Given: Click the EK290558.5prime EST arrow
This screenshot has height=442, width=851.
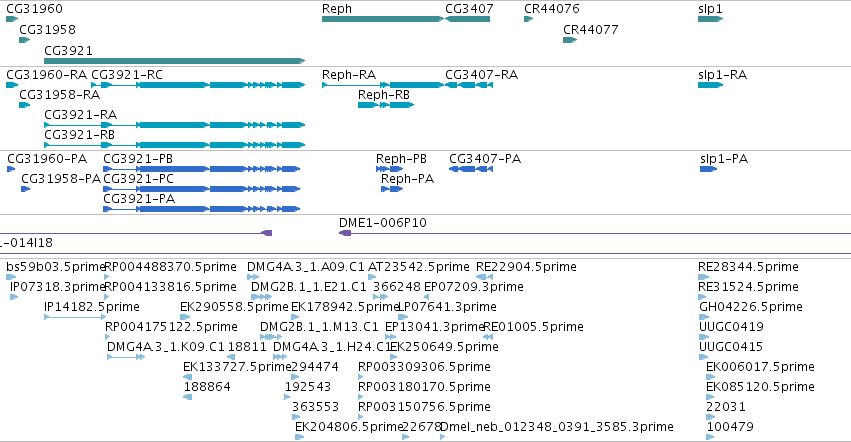Looking at the screenshot, I should point(185,317).
